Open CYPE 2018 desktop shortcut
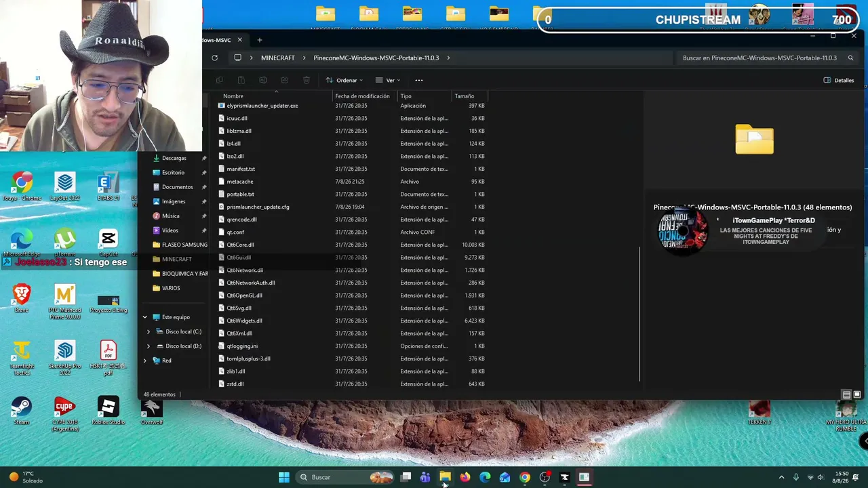The image size is (868, 488). click(65, 413)
